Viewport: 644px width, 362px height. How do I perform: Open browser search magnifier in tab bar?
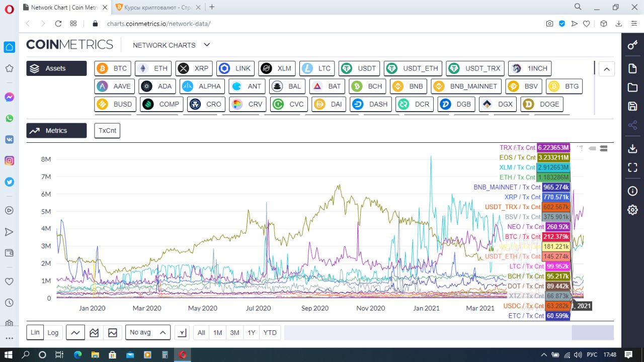(579, 7)
